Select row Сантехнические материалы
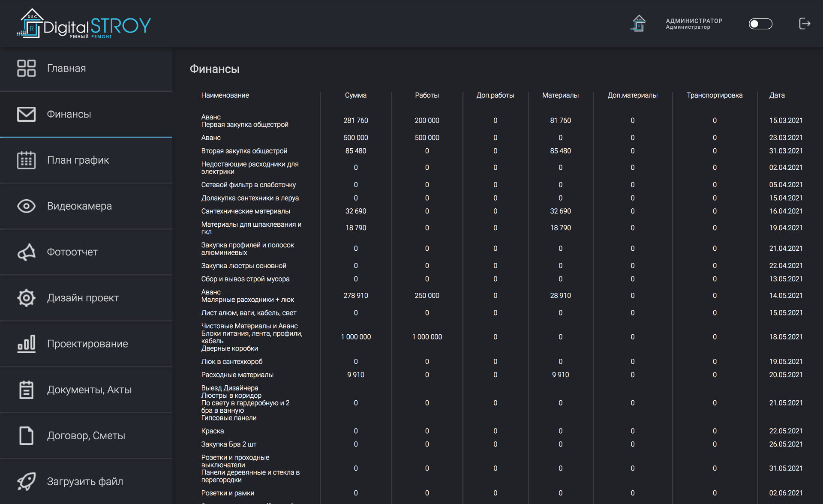 pyautogui.click(x=502, y=211)
